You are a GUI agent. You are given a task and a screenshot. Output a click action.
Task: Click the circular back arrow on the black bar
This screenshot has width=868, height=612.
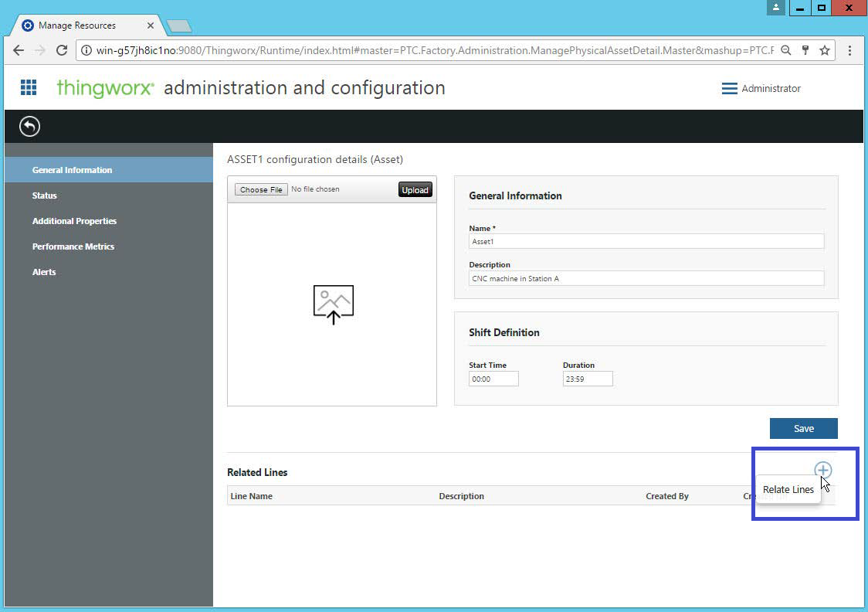point(29,126)
